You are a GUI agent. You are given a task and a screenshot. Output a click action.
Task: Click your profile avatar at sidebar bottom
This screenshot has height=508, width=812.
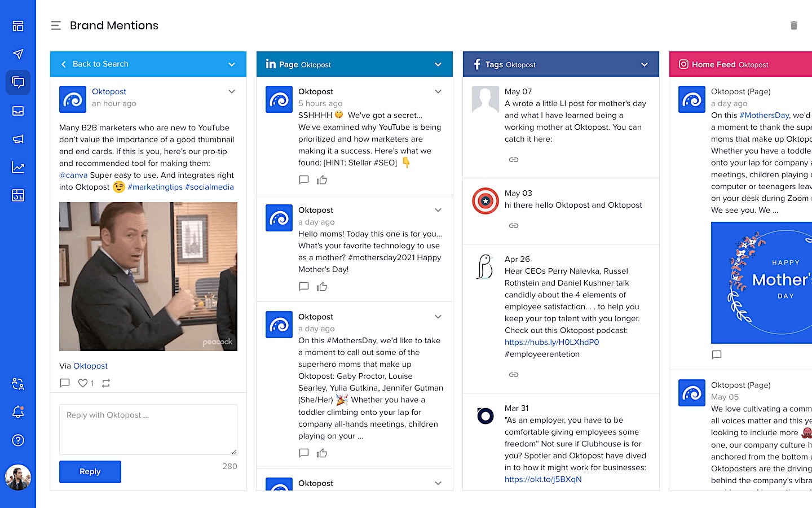(18, 477)
